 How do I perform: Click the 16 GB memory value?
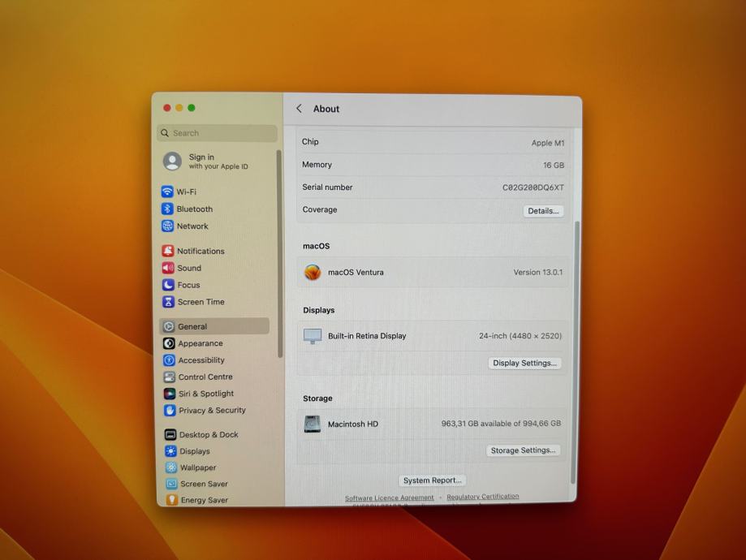[554, 165]
